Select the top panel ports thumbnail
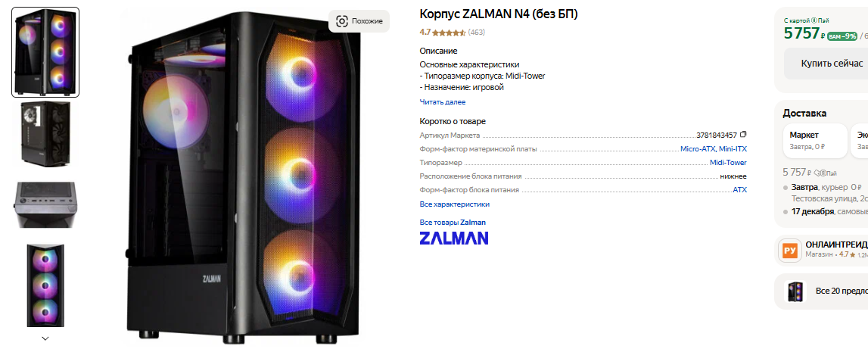This screenshot has height=349, width=868. [45, 204]
